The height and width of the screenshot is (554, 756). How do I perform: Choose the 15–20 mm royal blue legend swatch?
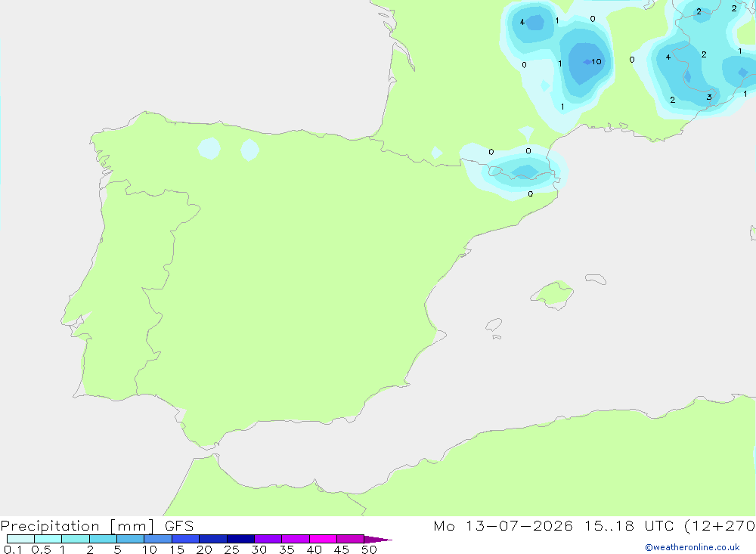(x=186, y=539)
